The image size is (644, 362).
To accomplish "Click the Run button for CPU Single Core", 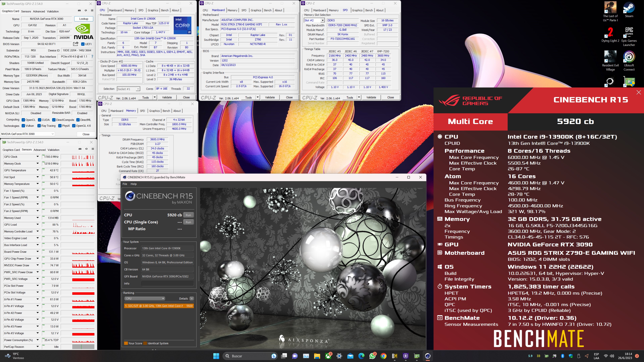I will click(189, 222).
